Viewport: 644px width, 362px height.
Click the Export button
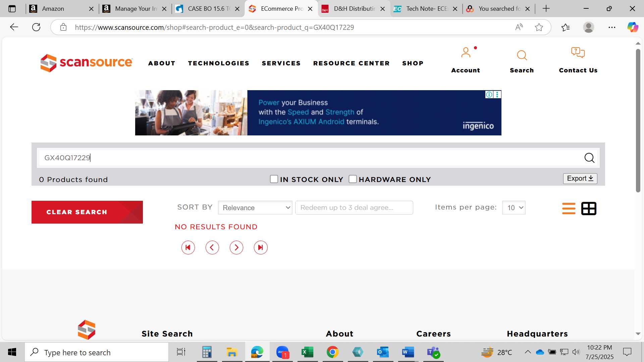coord(580,179)
